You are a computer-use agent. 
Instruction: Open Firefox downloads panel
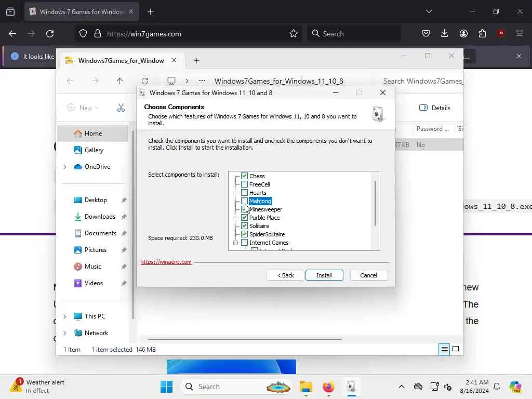(445, 33)
